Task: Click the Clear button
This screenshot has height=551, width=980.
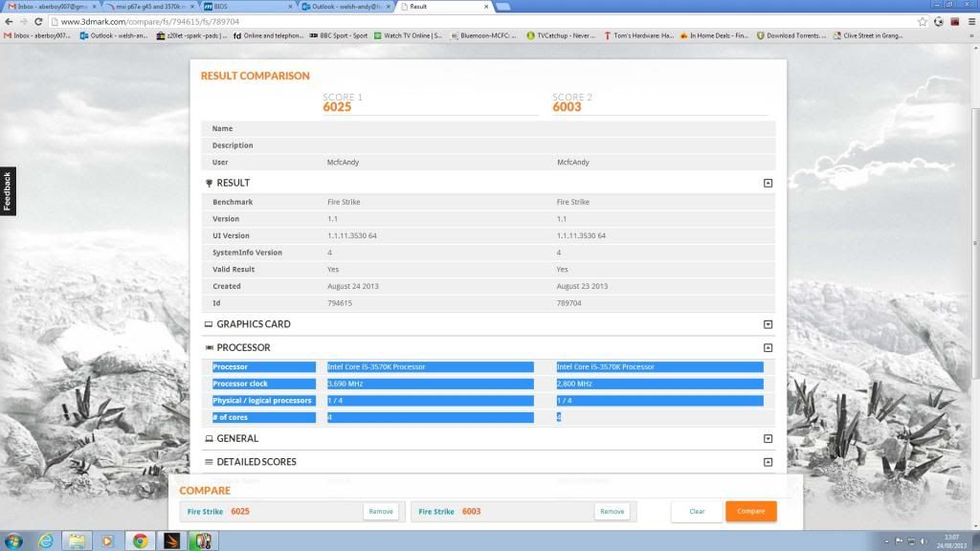Action: point(697,511)
